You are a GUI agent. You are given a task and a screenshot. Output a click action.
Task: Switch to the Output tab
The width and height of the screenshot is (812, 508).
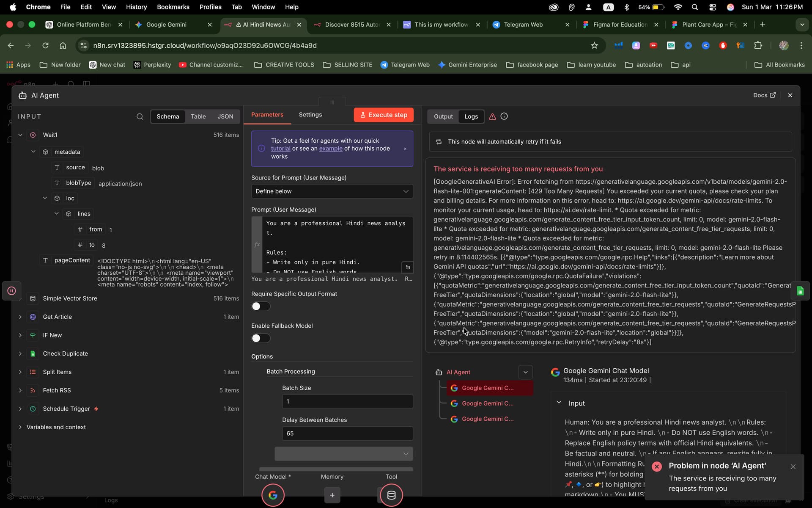pos(443,116)
